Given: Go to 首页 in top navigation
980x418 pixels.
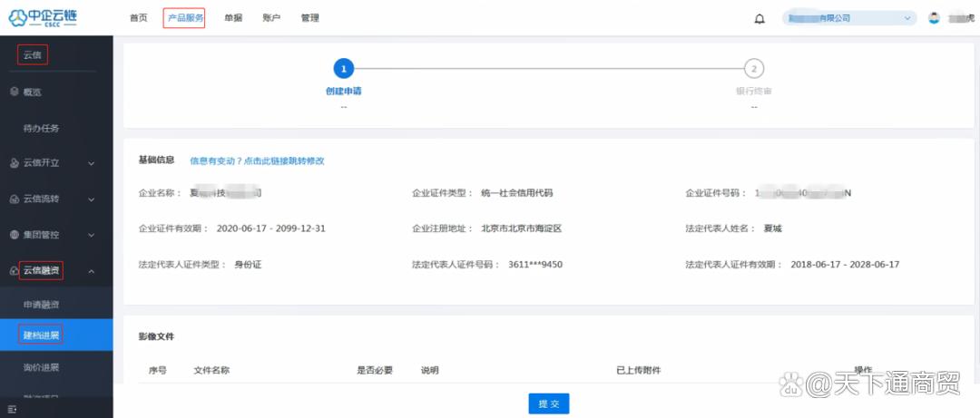Looking at the screenshot, I should [x=139, y=18].
